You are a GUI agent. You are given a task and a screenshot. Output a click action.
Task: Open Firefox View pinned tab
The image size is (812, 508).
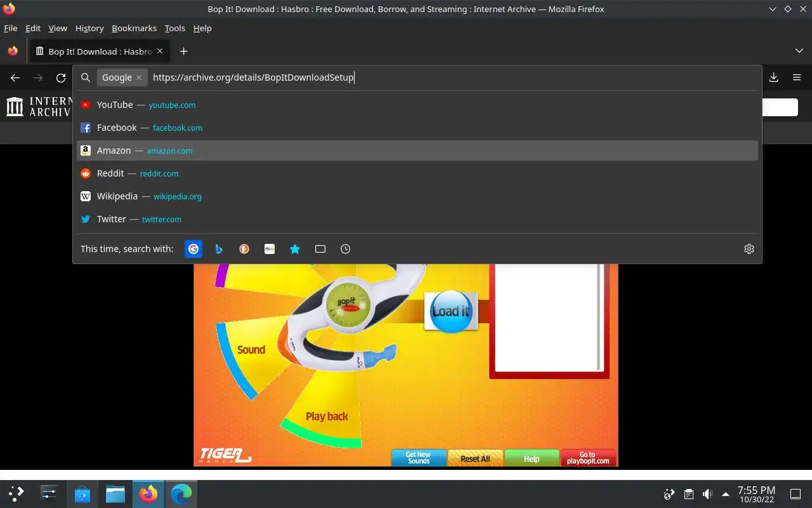pos(13,51)
